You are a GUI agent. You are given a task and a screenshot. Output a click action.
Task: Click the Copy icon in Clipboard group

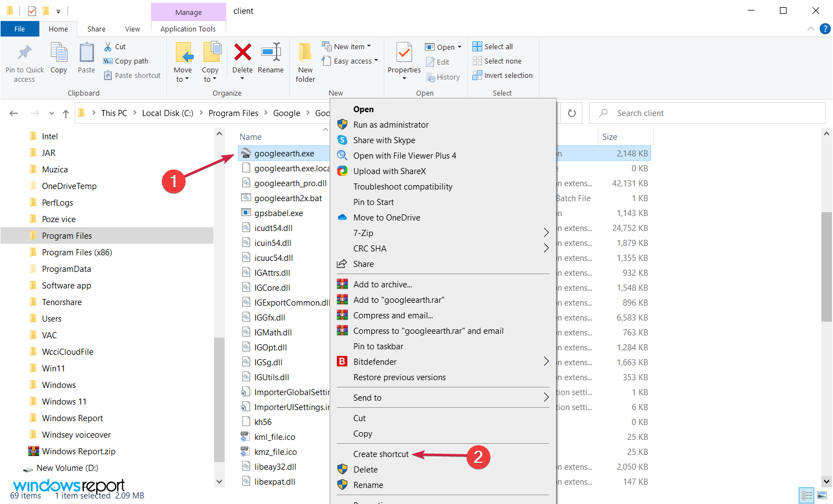pyautogui.click(x=59, y=53)
